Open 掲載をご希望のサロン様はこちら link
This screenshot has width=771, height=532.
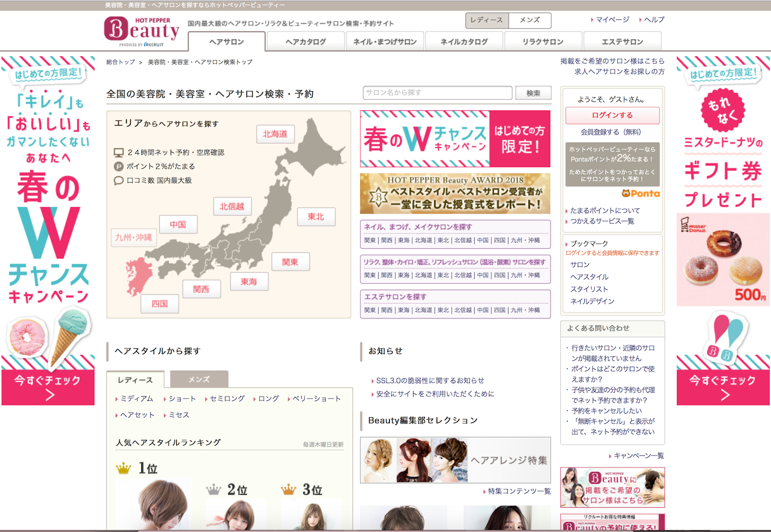tap(612, 61)
